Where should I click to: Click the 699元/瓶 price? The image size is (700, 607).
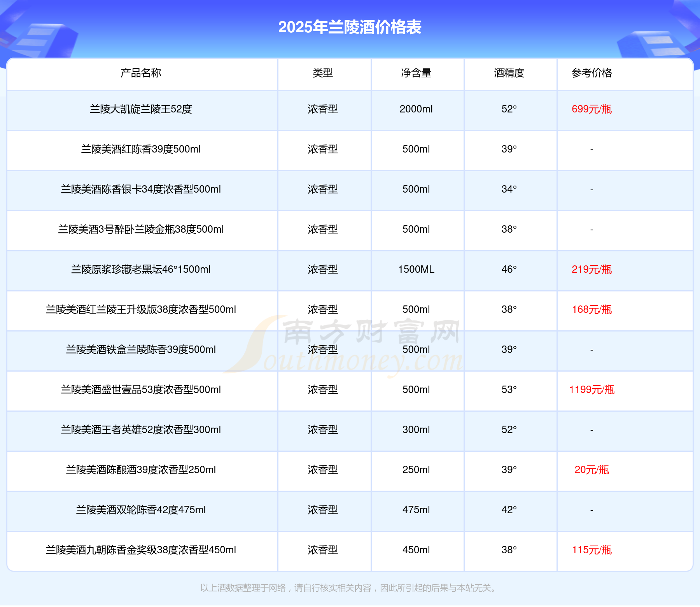click(x=592, y=109)
